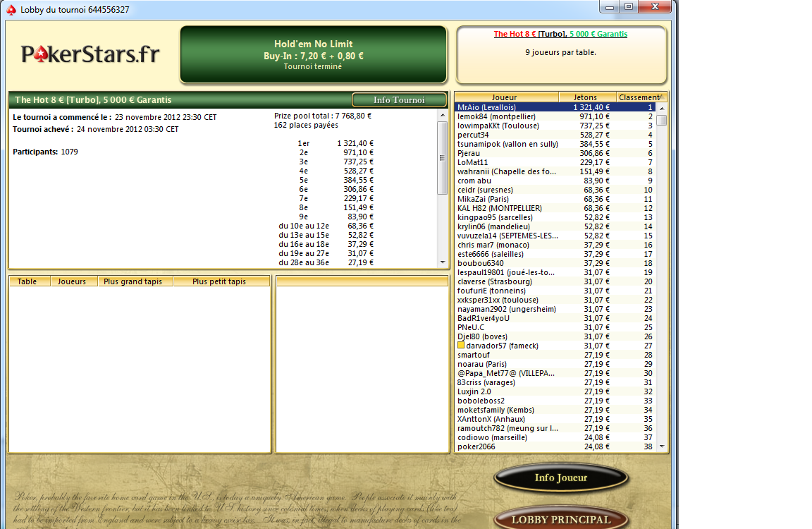Select player vuvuzela14 (SEPTEMES-LES...
The image size is (812, 529).
[x=555, y=236]
